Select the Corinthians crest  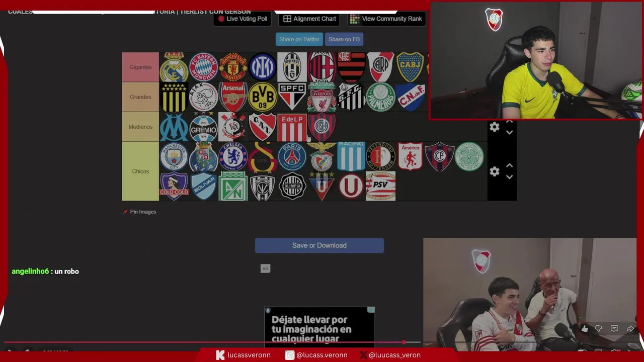click(x=233, y=127)
